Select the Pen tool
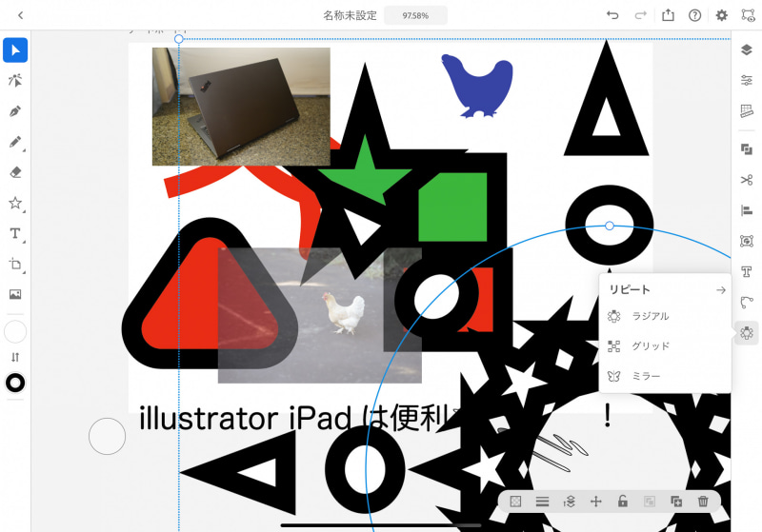Image resolution: width=762 pixels, height=532 pixels. [x=15, y=111]
